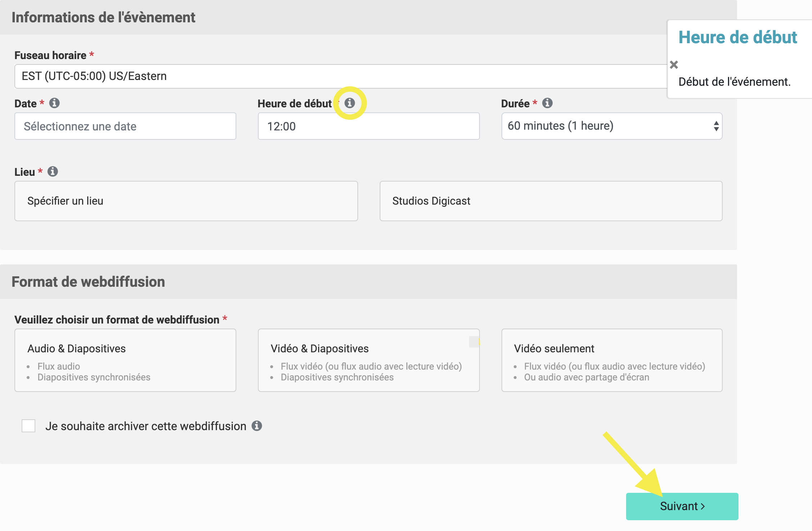Image resolution: width=812 pixels, height=531 pixels.
Task: Click the Heure de début tooltip title
Action: click(x=737, y=37)
